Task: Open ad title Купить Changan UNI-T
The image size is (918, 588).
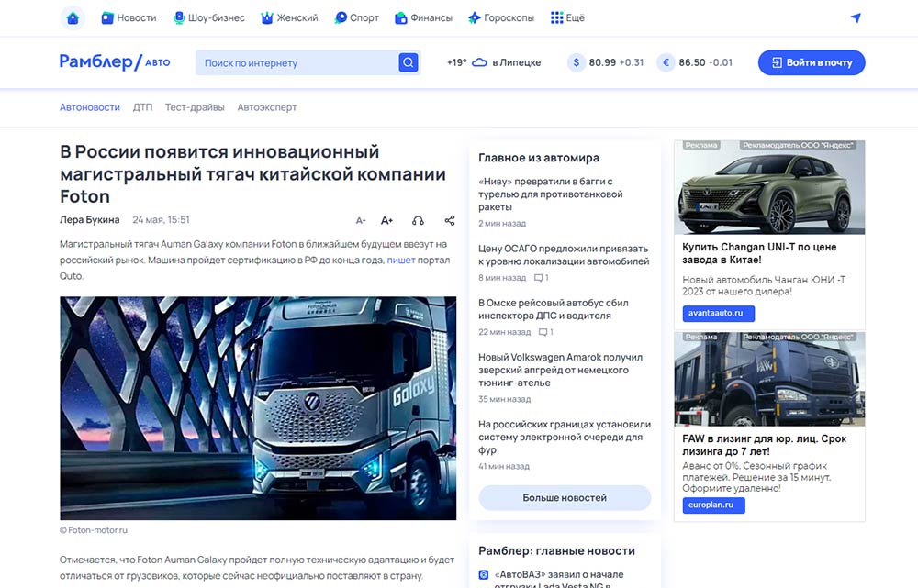Action: pyautogui.click(x=759, y=253)
